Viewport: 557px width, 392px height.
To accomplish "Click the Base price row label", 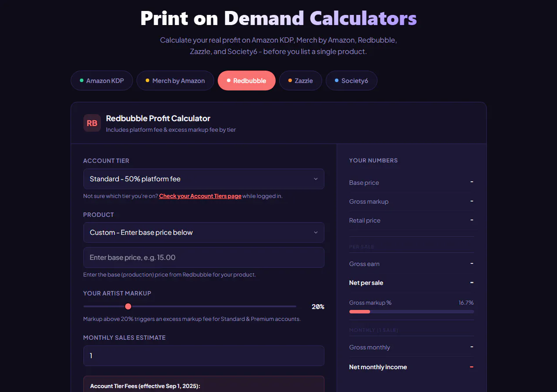I will (x=364, y=183).
